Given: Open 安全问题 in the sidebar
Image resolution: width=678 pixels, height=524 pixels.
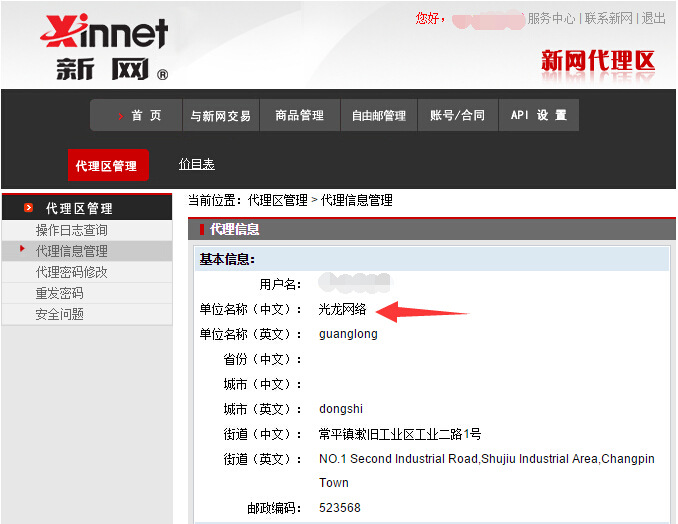Looking at the screenshot, I should (x=60, y=314).
